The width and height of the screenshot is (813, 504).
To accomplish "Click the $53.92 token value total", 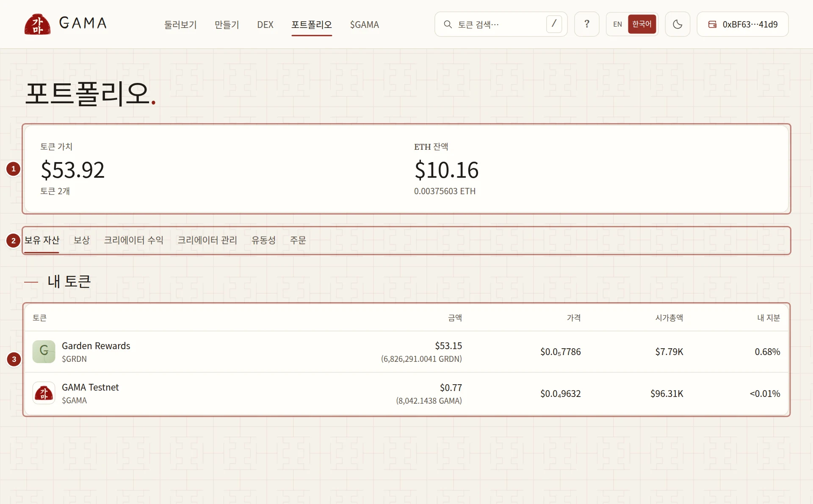I will [x=72, y=170].
